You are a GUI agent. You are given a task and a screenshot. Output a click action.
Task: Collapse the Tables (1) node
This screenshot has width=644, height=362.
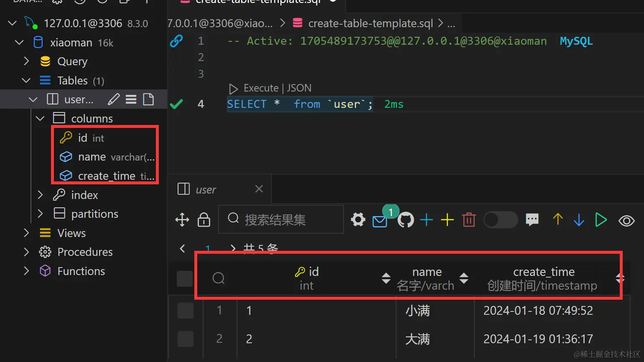tap(26, 80)
